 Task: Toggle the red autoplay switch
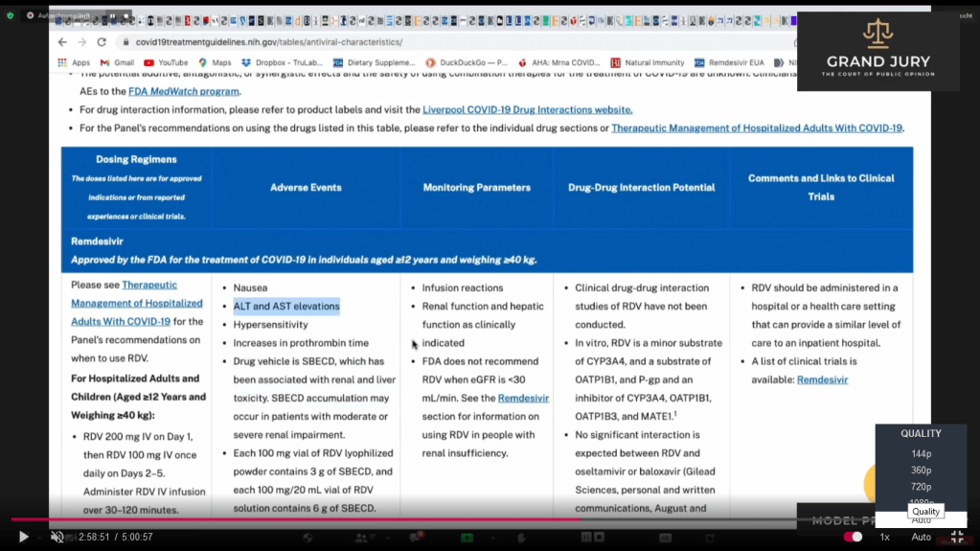point(852,537)
